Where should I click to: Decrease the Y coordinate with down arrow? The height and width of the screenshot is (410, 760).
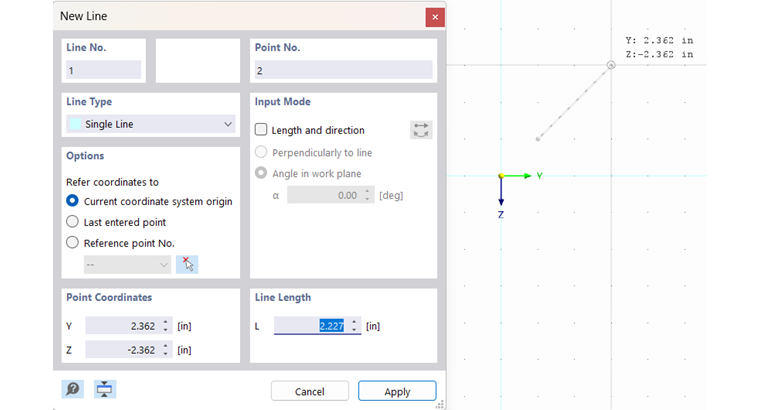point(165,330)
